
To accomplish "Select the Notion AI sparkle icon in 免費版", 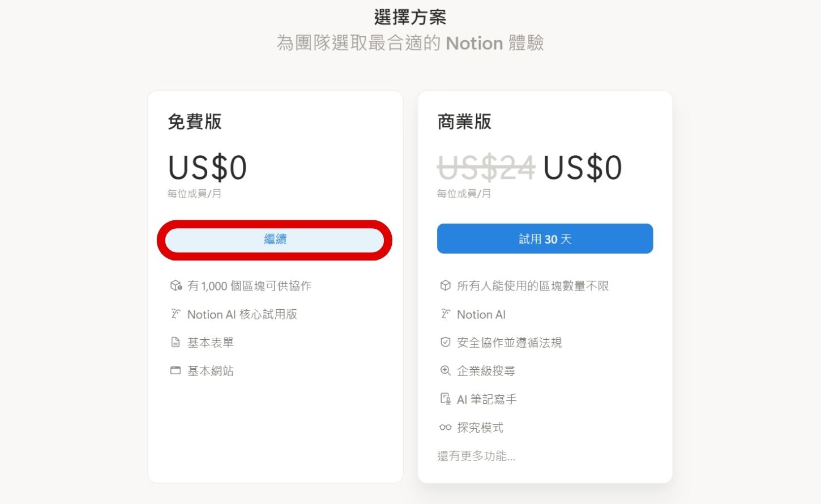I will tap(176, 314).
